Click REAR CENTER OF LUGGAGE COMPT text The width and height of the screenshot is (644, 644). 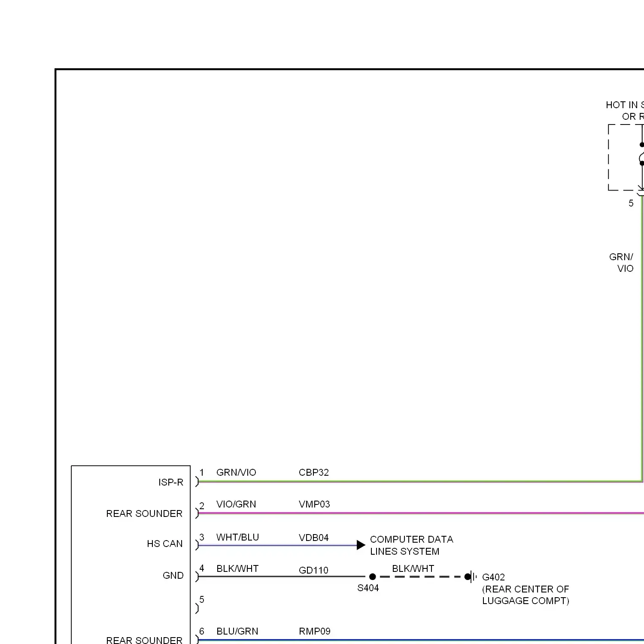pyautogui.click(x=526, y=595)
